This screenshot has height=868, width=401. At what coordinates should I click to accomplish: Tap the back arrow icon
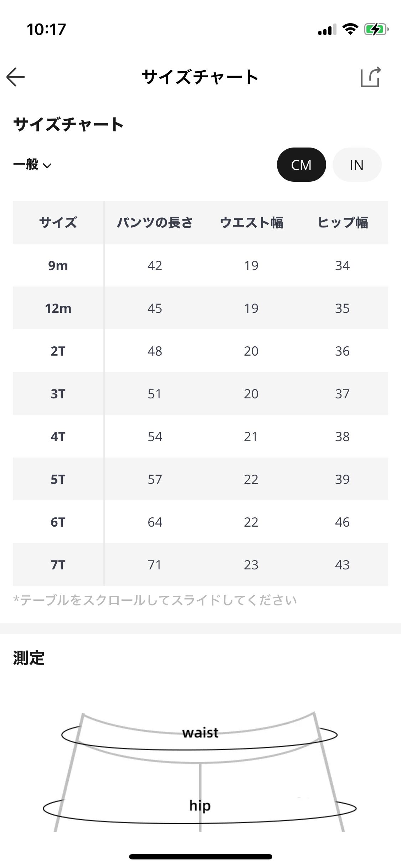16,77
